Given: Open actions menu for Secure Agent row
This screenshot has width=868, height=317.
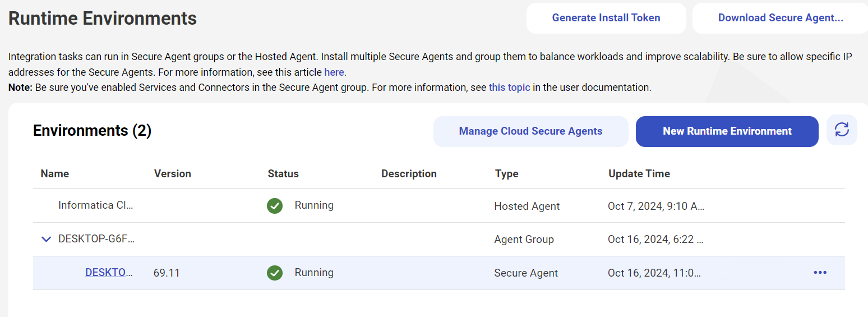Looking at the screenshot, I should [820, 273].
